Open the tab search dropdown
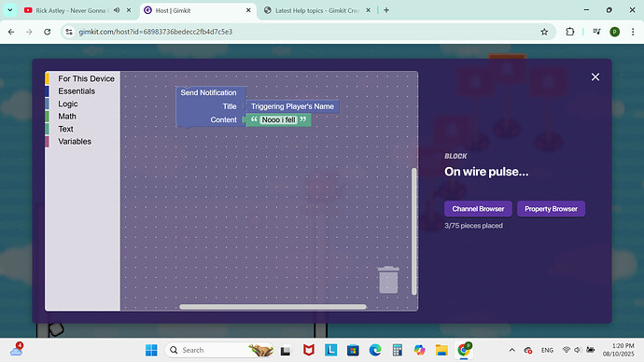Screen dimensions: 644x362 click(10, 10)
